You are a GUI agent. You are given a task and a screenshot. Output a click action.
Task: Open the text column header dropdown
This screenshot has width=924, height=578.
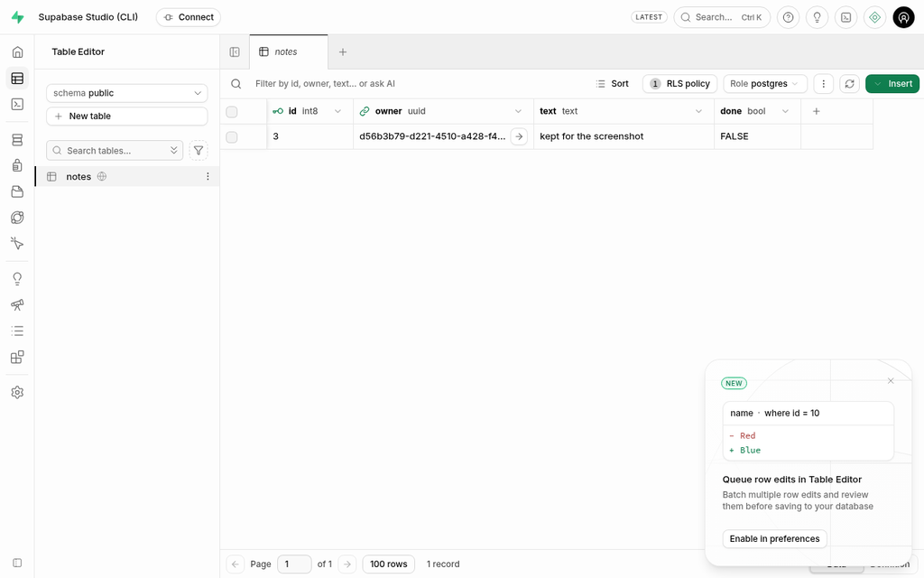698,111
